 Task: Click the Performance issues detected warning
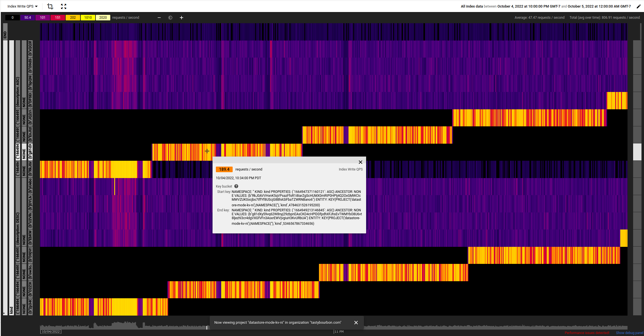587,333
